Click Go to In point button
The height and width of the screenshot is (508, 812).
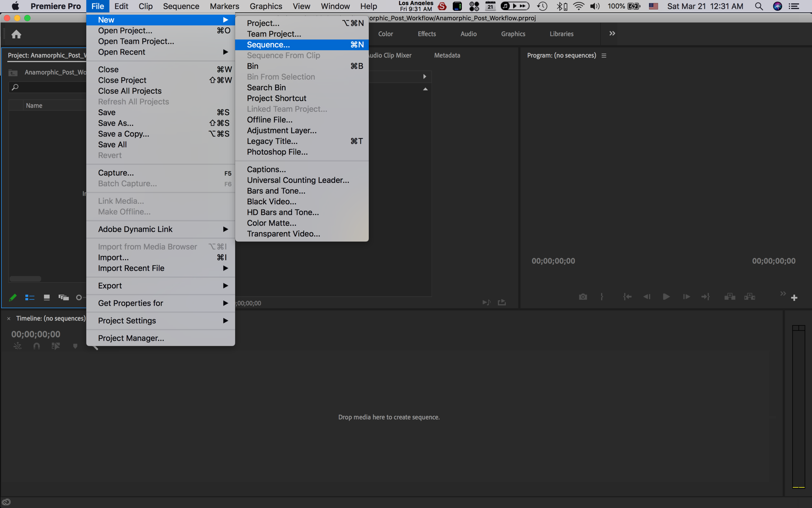click(x=628, y=297)
